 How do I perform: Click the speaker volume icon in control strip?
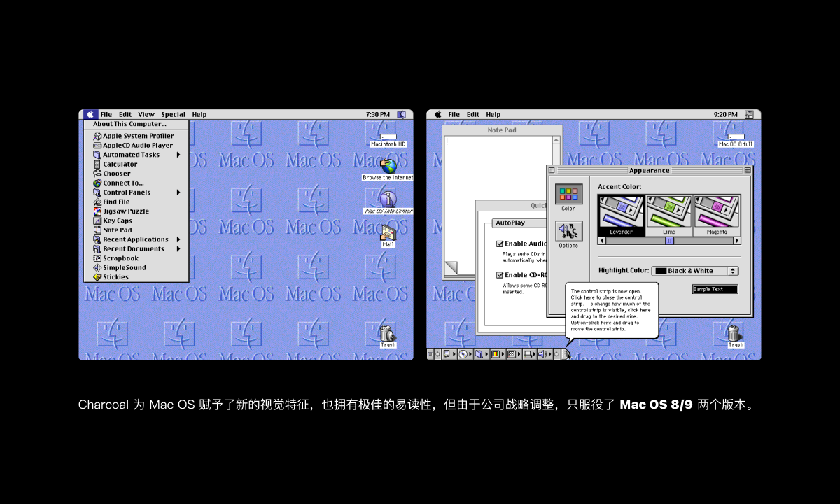[542, 354]
